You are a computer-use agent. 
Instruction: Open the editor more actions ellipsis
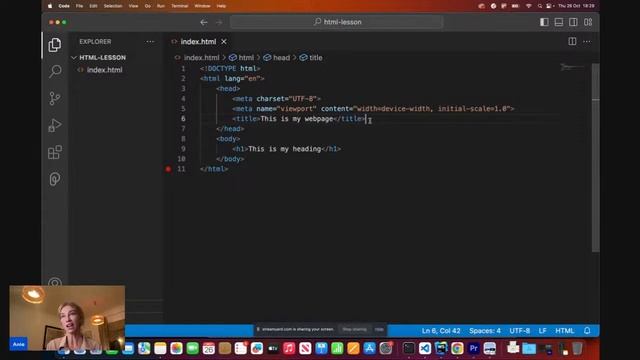tap(587, 42)
